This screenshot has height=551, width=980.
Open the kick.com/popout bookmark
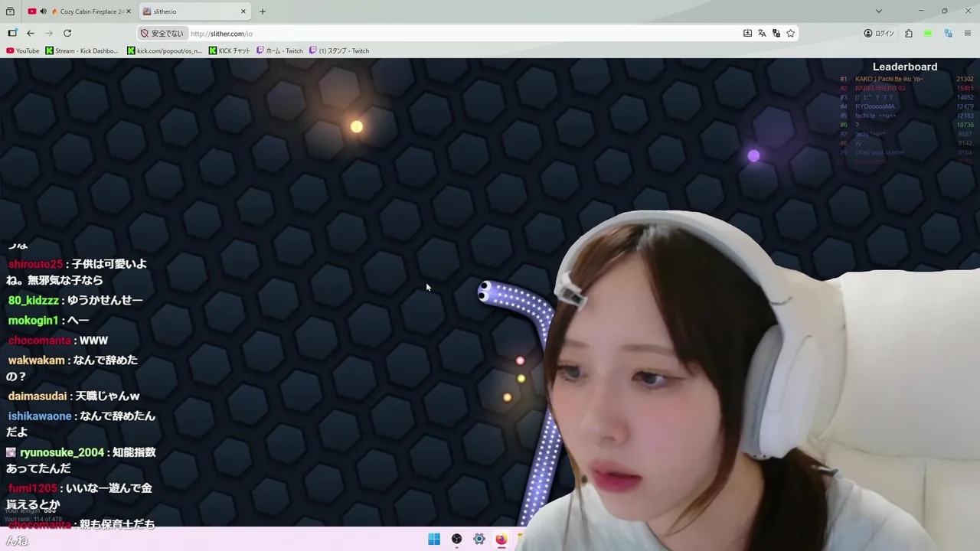point(165,51)
